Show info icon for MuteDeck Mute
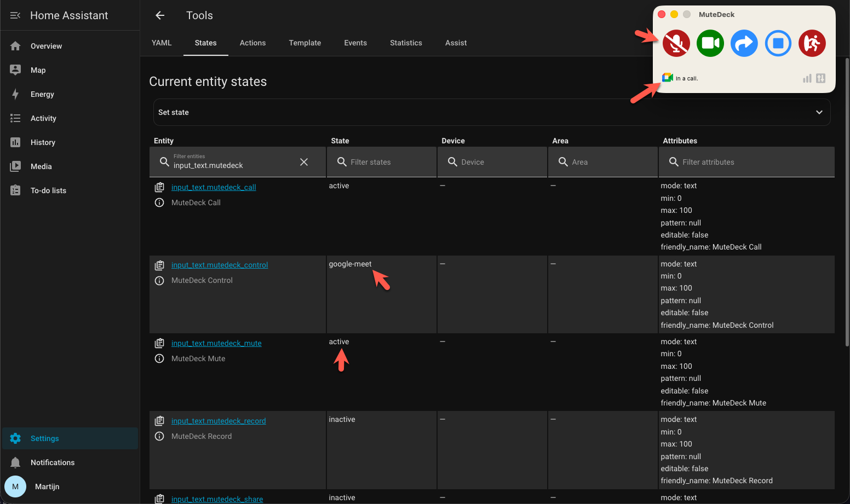 pos(159,358)
